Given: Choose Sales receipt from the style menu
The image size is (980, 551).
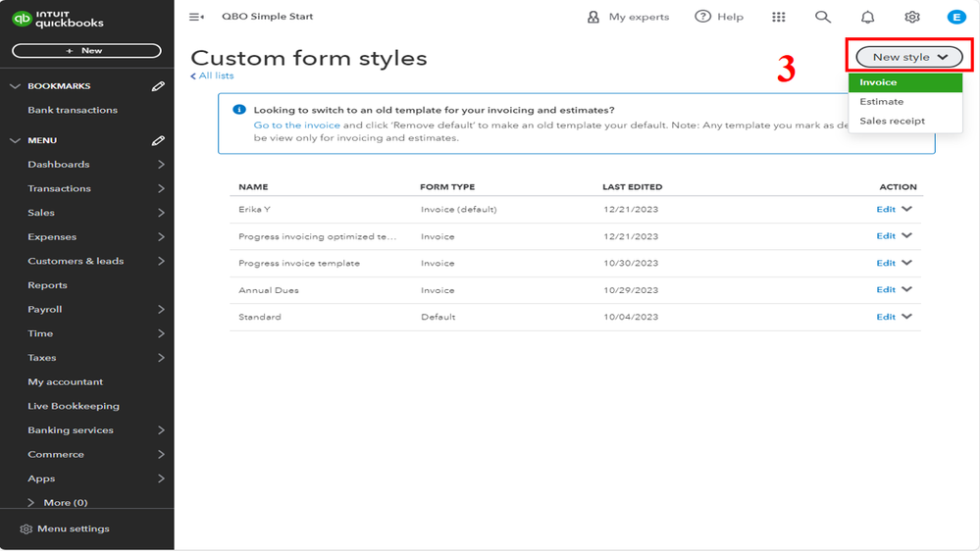Looking at the screenshot, I should pos(892,122).
